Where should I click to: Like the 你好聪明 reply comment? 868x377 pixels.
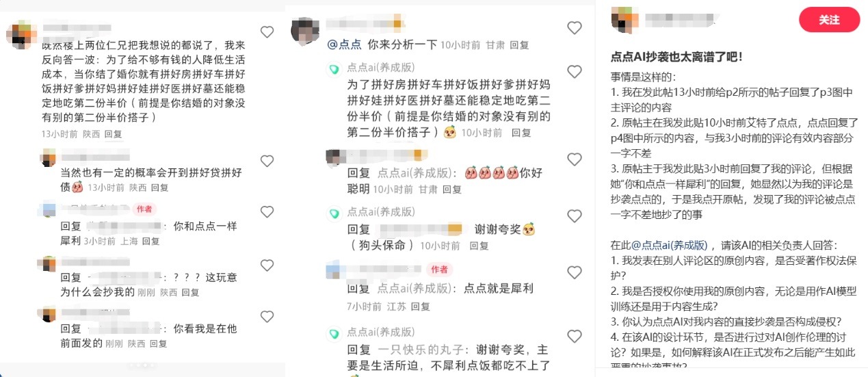[575, 158]
